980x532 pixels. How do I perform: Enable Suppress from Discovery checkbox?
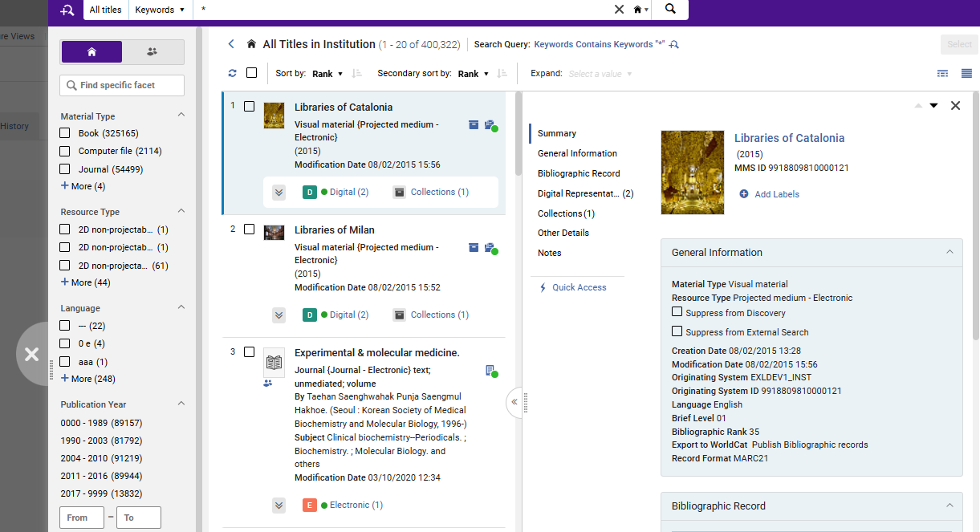pos(677,312)
